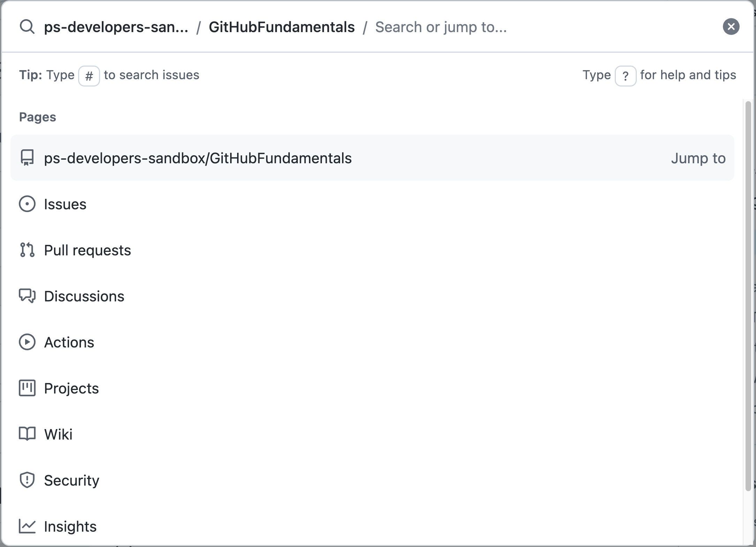Click the magnifier search icon
Image resolution: width=756 pixels, height=547 pixels.
point(27,27)
